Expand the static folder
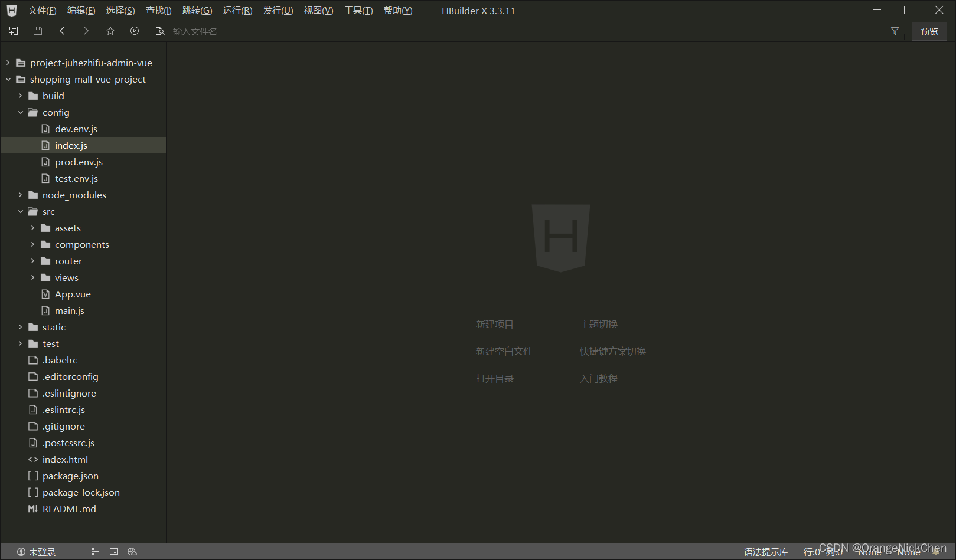 [20, 327]
